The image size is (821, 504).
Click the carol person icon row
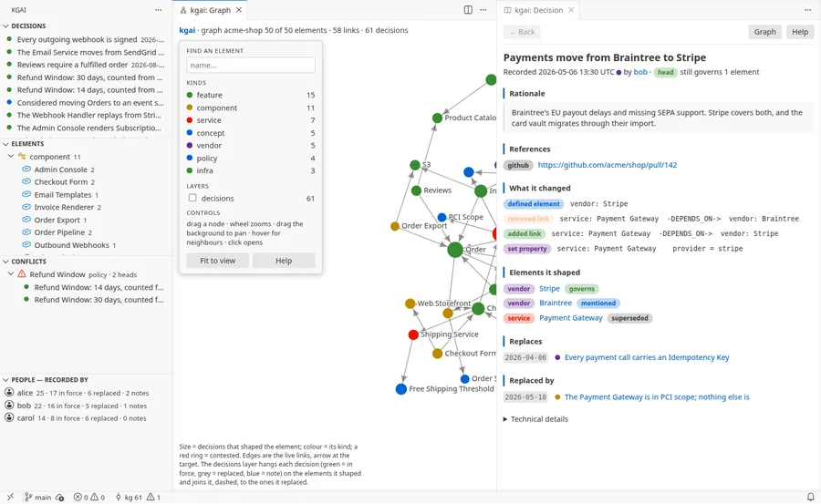pyautogui.click(x=86, y=418)
